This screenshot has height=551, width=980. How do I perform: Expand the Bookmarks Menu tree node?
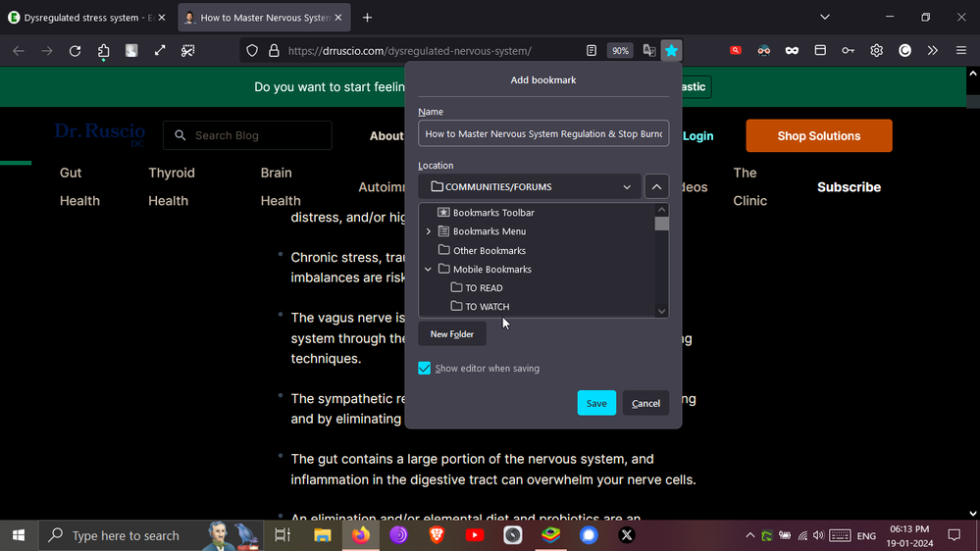point(429,231)
